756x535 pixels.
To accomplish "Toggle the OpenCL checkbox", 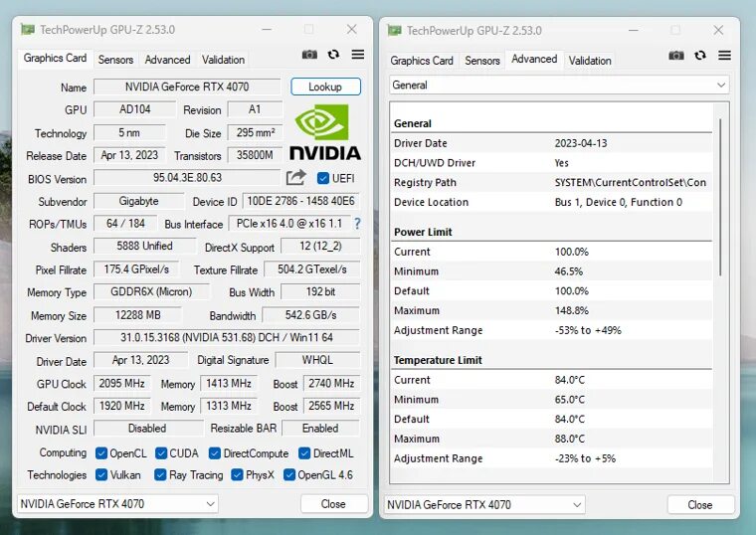I will [101, 453].
